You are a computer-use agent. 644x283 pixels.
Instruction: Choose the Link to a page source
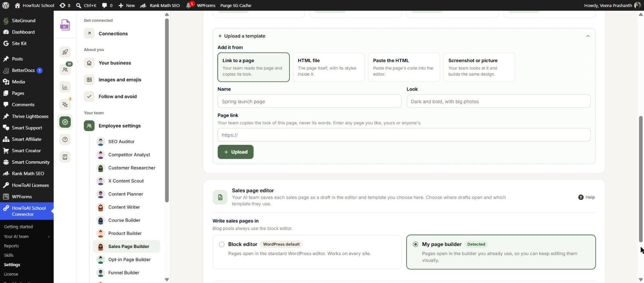253,67
